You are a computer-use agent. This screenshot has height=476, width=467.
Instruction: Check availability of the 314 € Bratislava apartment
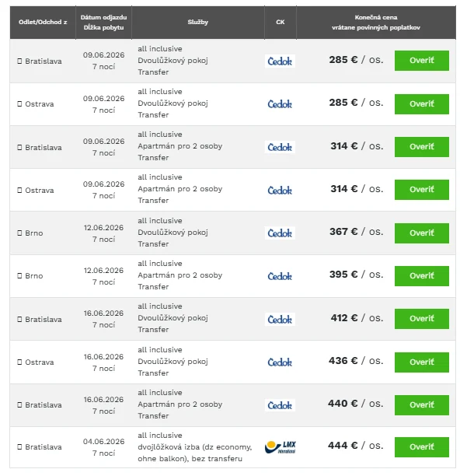pyautogui.click(x=421, y=147)
